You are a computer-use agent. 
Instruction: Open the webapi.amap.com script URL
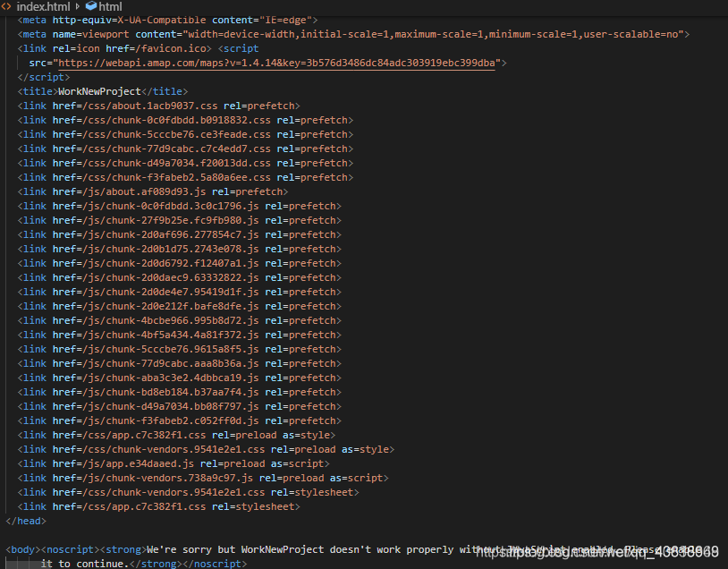click(x=279, y=63)
